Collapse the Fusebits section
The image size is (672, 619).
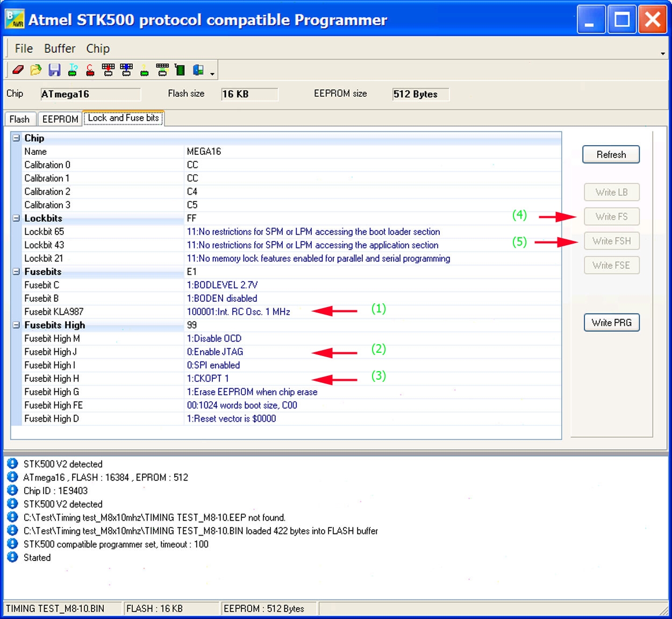(x=16, y=272)
